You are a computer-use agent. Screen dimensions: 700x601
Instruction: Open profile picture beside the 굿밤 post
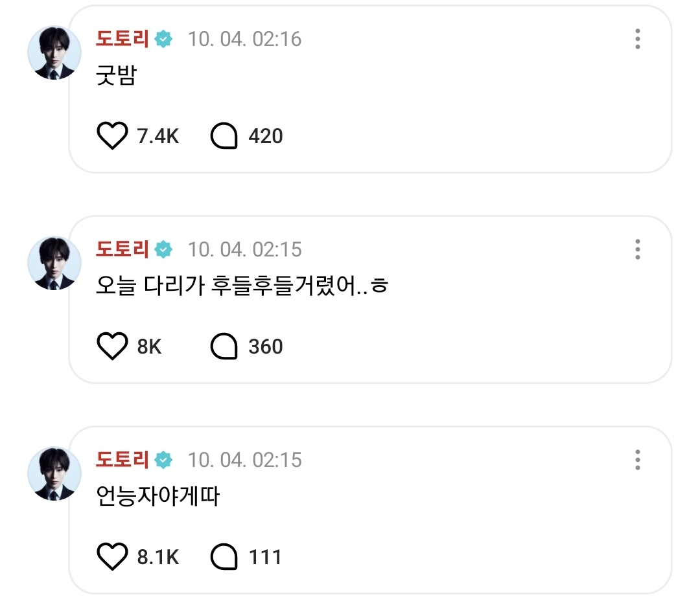54,53
